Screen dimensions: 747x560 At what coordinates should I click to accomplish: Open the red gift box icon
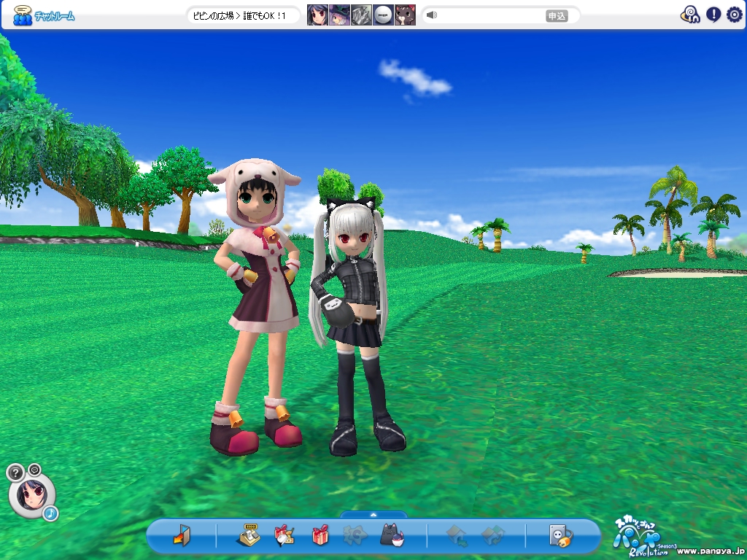tap(320, 536)
